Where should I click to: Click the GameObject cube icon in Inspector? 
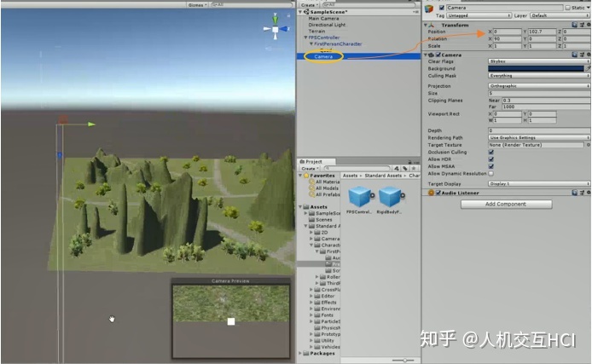429,9
